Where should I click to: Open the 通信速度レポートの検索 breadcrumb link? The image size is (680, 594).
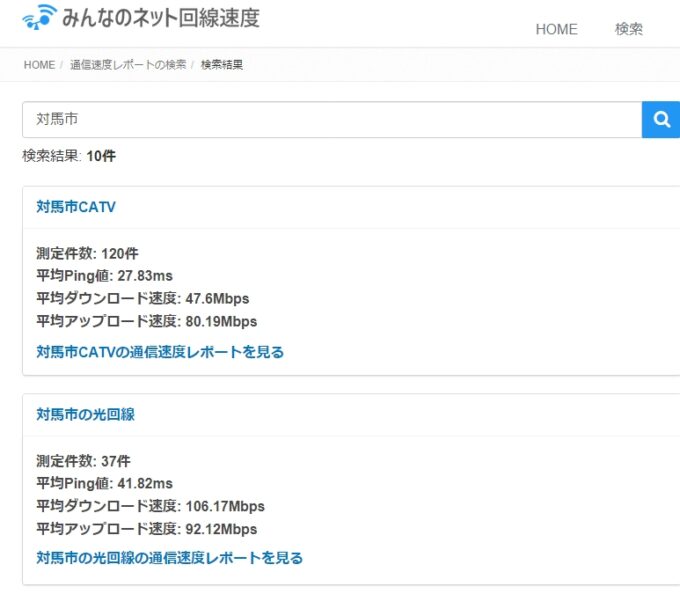tap(128, 65)
